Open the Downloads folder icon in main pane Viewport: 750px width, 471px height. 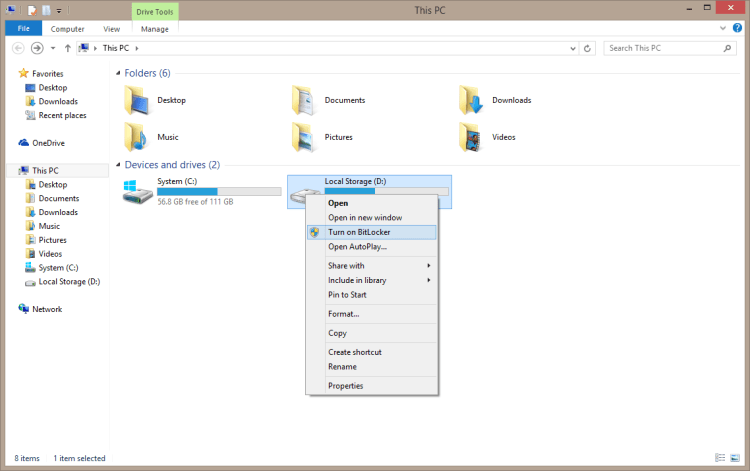pyautogui.click(x=472, y=100)
